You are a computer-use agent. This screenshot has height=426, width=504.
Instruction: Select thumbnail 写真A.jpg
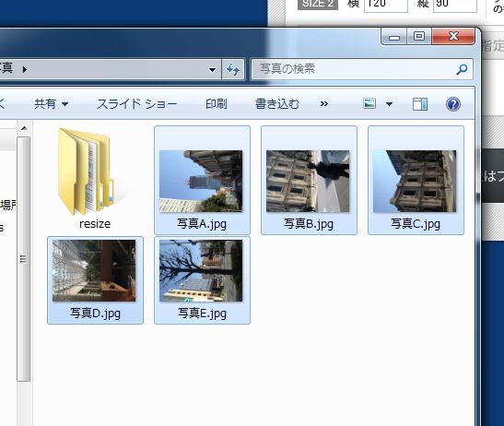202,180
